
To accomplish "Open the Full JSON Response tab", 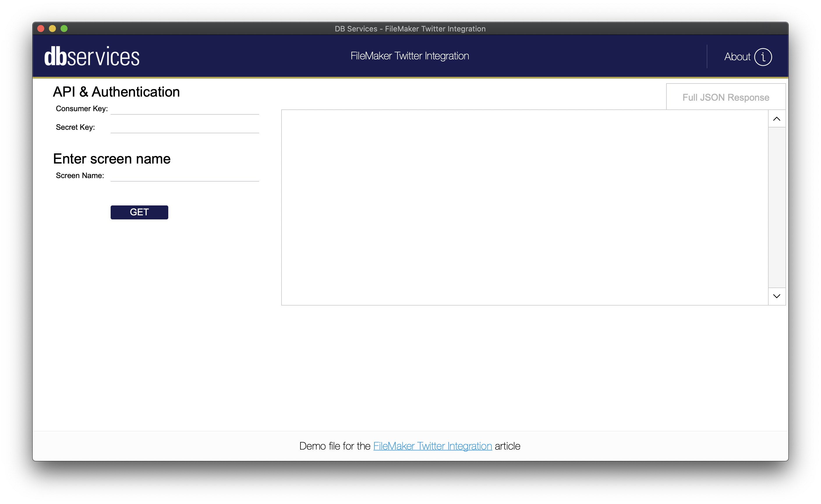I will (x=726, y=97).
